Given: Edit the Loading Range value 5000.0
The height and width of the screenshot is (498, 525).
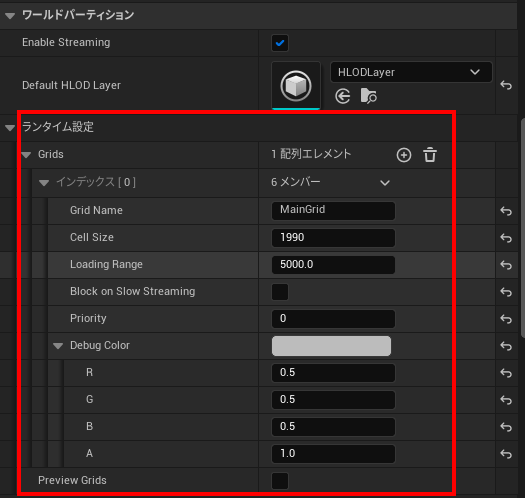Looking at the screenshot, I should click(x=333, y=265).
